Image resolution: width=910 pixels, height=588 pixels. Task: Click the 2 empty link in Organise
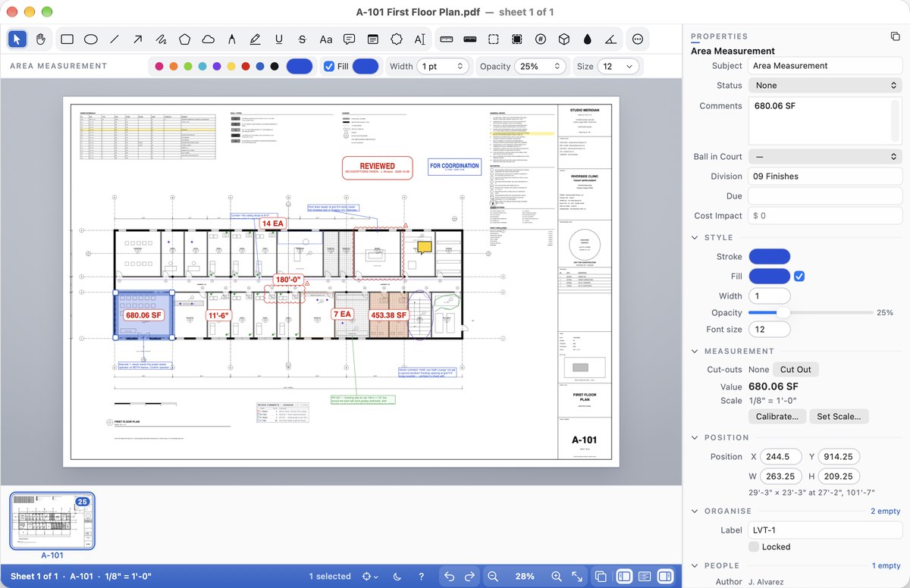click(885, 511)
